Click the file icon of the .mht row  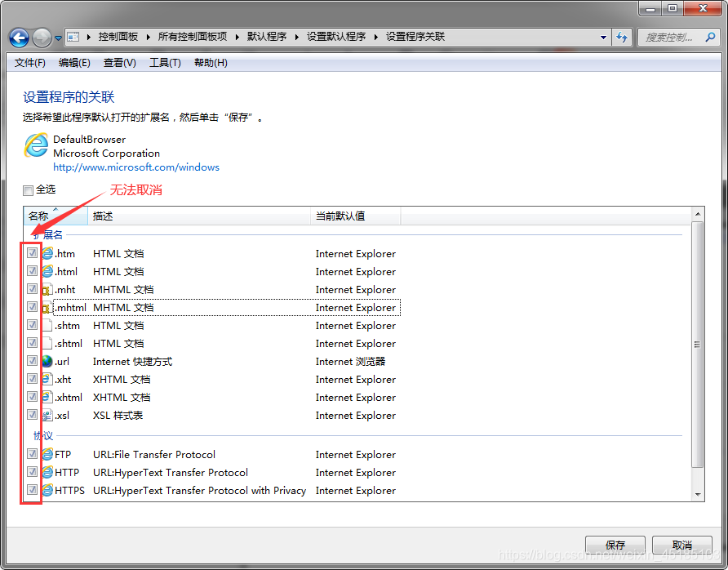point(47,289)
